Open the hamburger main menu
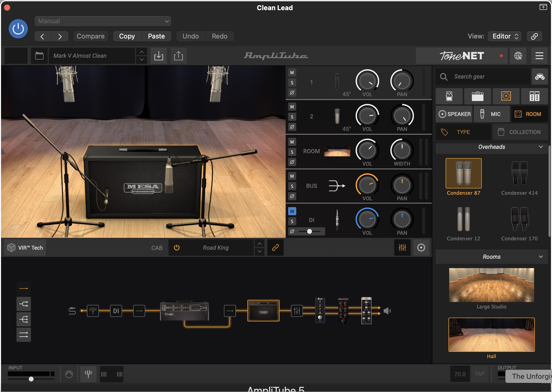The width and height of the screenshot is (552, 392). 539,56
